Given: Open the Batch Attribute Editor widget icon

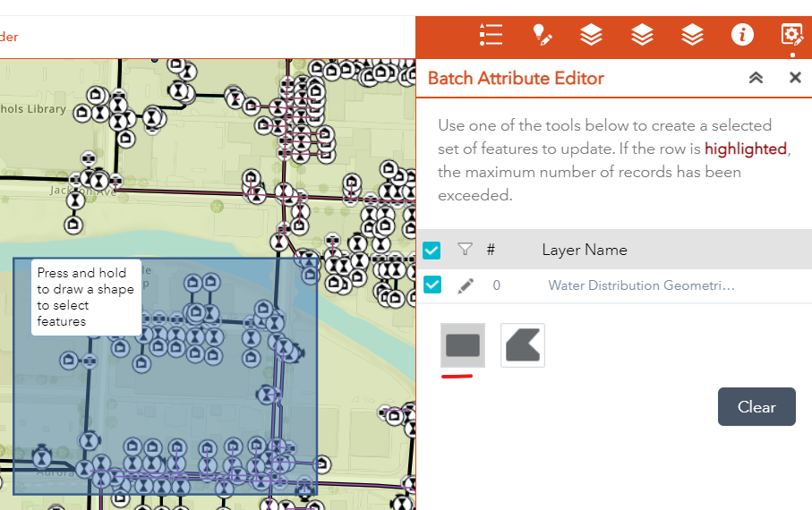Looking at the screenshot, I should coord(791,35).
